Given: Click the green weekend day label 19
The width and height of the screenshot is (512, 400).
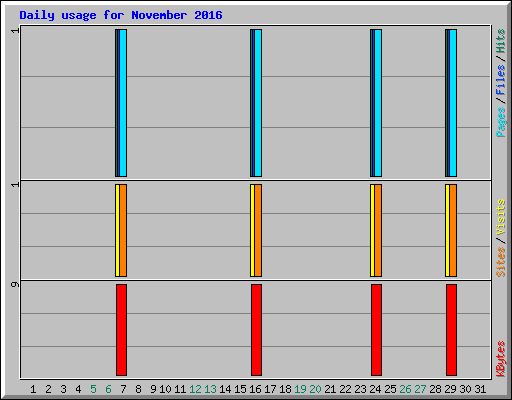Looking at the screenshot, I should tap(300, 389).
